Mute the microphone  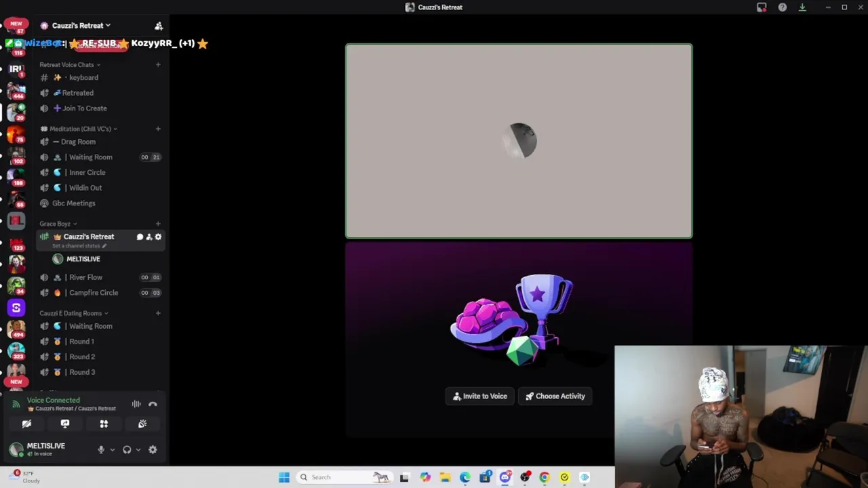pos(101,449)
